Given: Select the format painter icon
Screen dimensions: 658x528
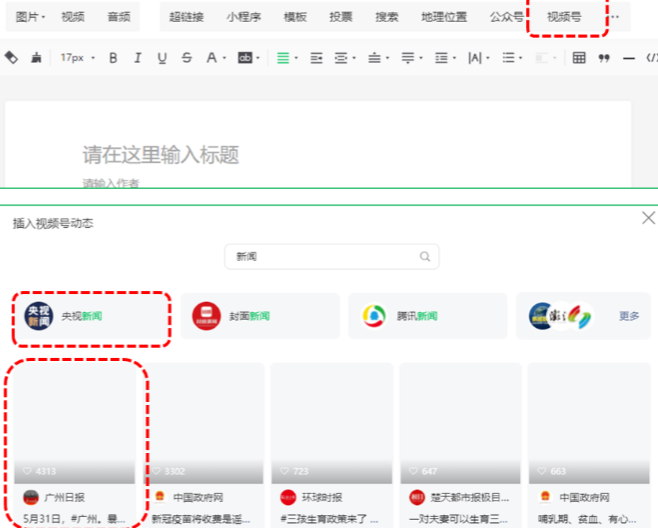Looking at the screenshot, I should [x=11, y=58].
